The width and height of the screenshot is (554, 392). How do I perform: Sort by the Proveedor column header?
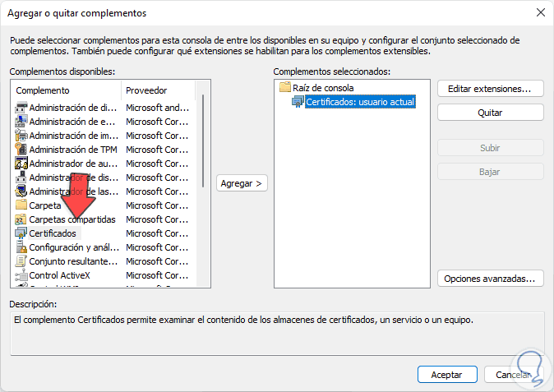[156, 90]
